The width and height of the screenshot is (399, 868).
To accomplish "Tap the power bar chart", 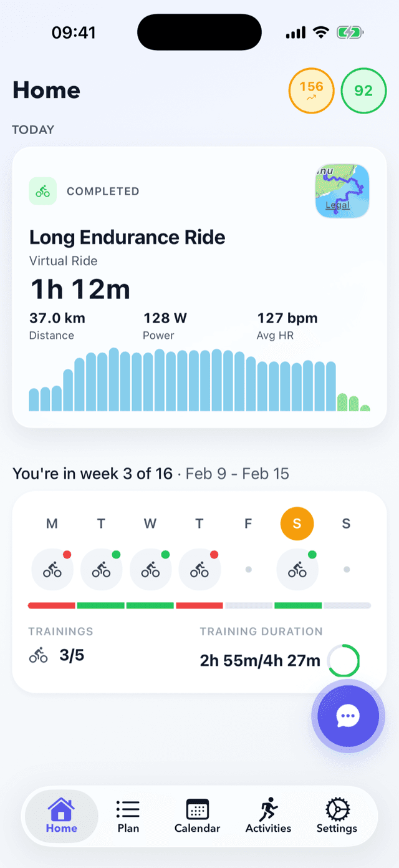I will (x=199, y=379).
